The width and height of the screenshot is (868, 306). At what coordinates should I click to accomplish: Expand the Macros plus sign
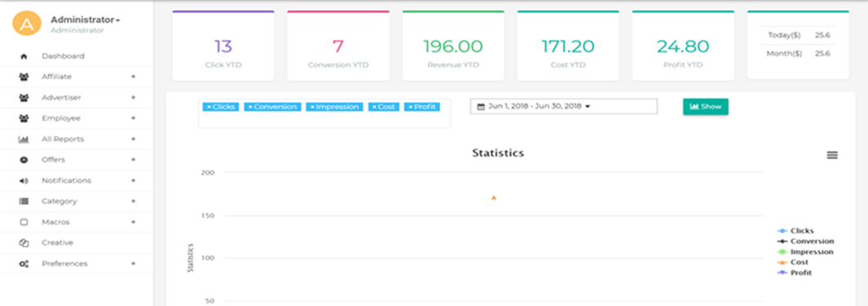(x=133, y=223)
